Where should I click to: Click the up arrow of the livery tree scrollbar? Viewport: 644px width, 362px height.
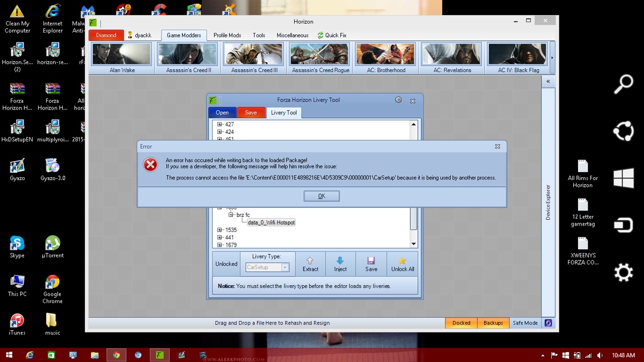click(x=413, y=124)
